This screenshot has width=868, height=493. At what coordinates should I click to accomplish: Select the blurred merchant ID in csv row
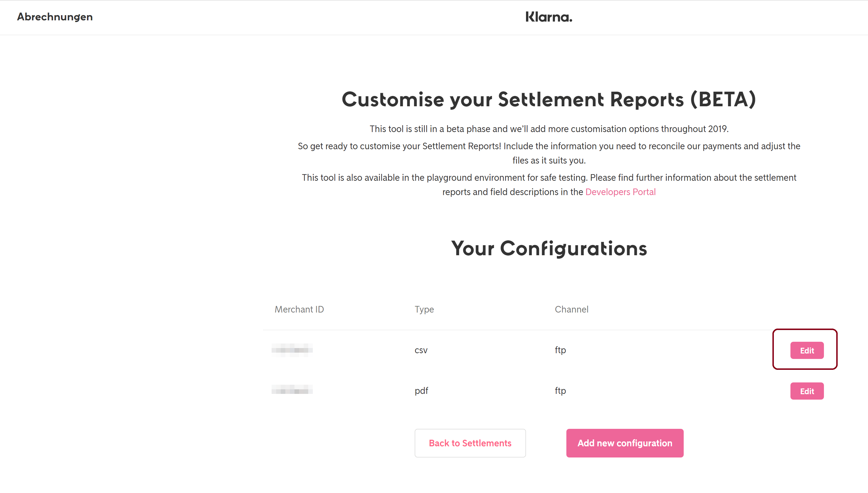tap(292, 350)
